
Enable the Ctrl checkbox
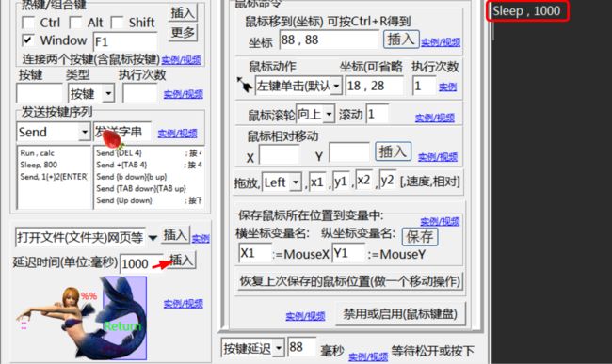[x=28, y=23]
